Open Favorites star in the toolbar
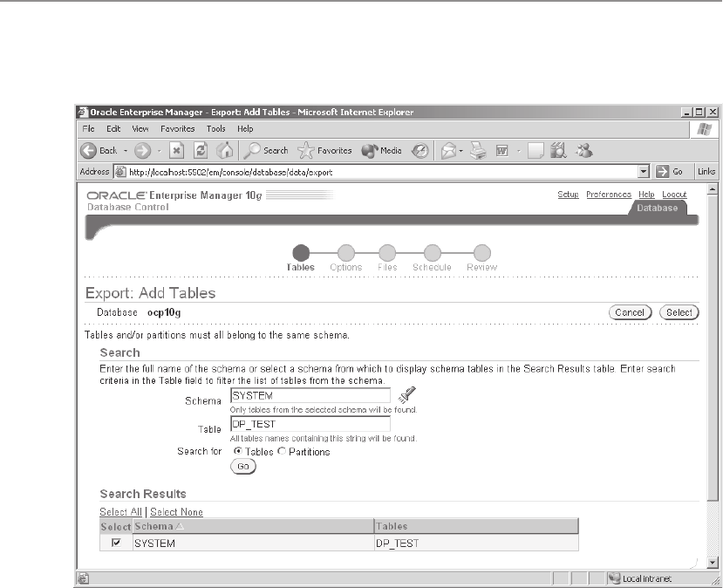 point(306,150)
